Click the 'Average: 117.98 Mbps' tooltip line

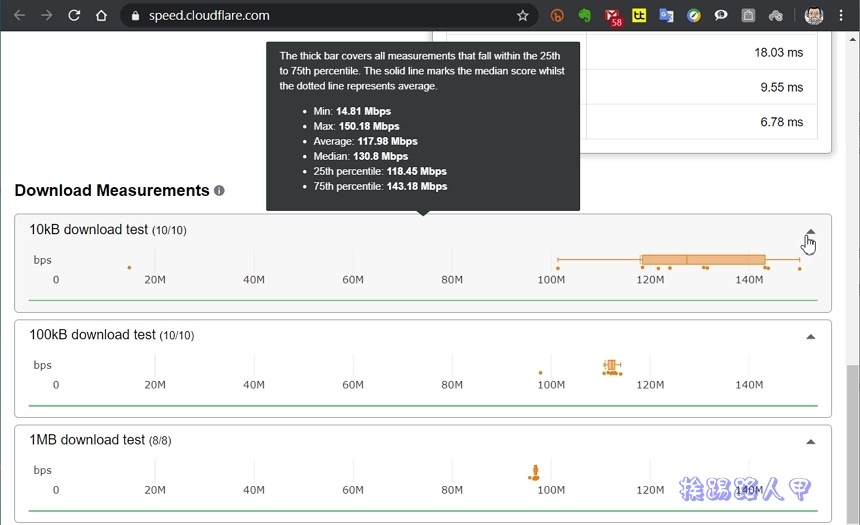[365, 141]
